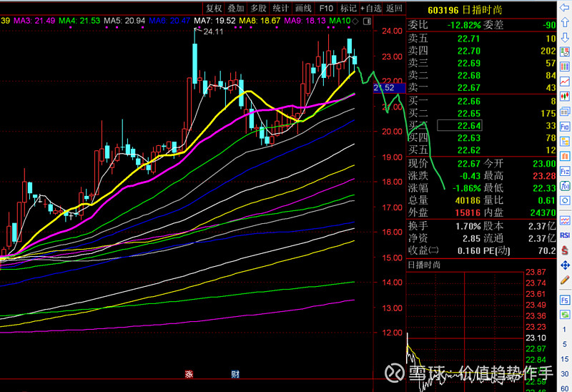Click stock title 603196 日播时尚
The height and width of the screenshot is (392, 572).
pyautogui.click(x=465, y=10)
